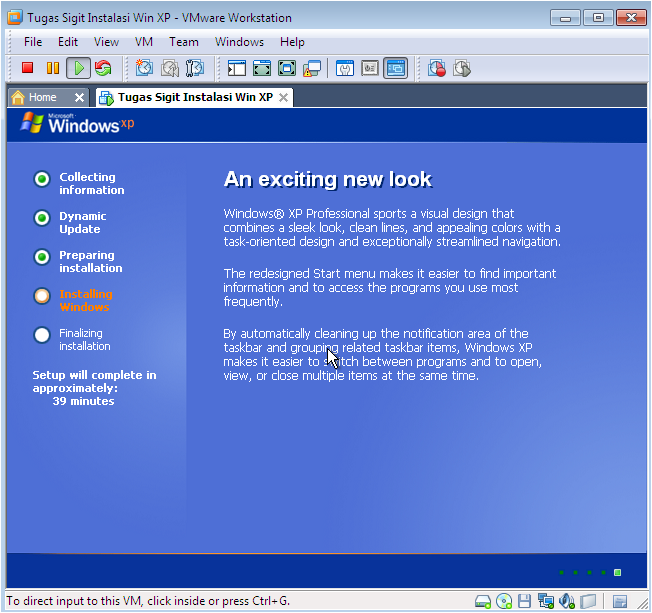The height and width of the screenshot is (613, 652).
Task: Open the Appliance view icon
Action: [370, 68]
